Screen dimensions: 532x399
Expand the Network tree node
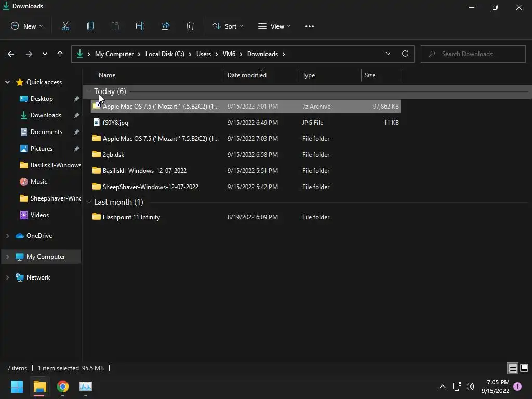pyautogui.click(x=7, y=277)
